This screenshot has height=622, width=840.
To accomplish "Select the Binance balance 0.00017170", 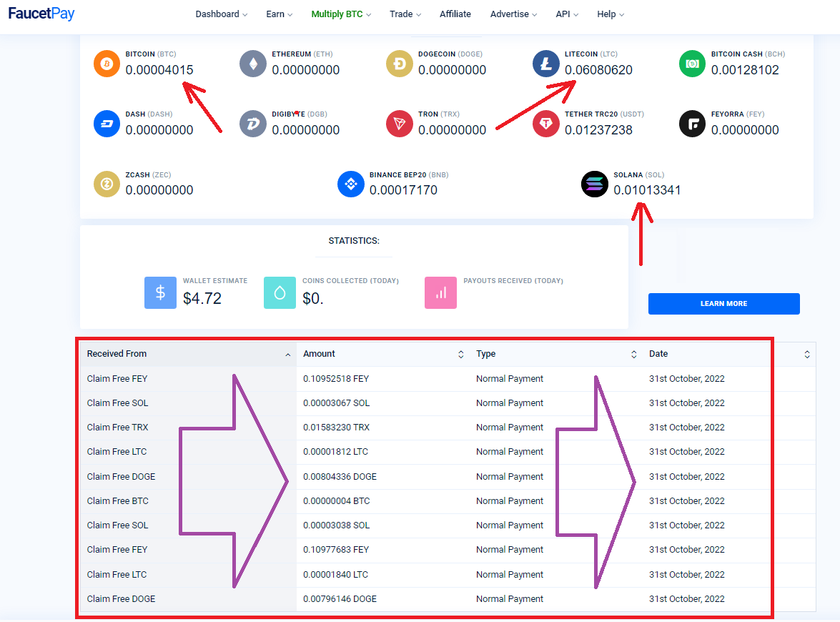I will click(403, 189).
